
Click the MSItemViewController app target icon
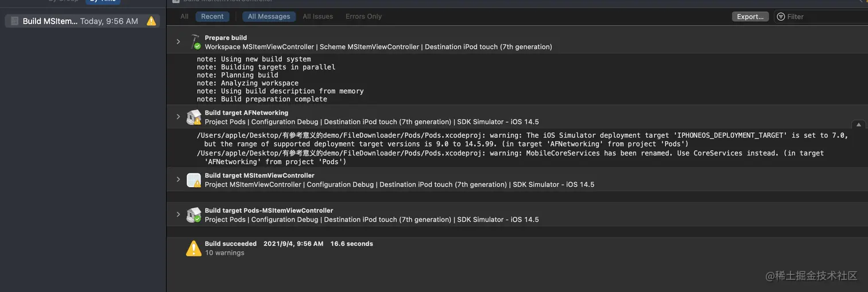pyautogui.click(x=194, y=180)
